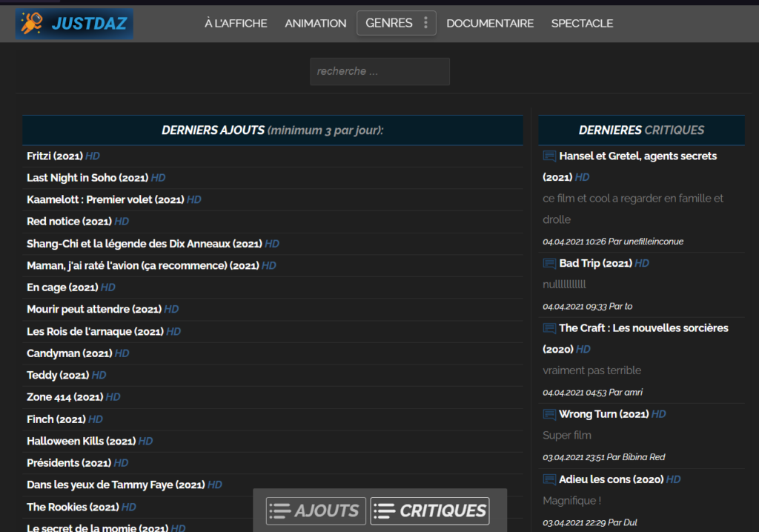This screenshot has width=759, height=532.
Task: Click review text 'Super film'
Action: (567, 435)
